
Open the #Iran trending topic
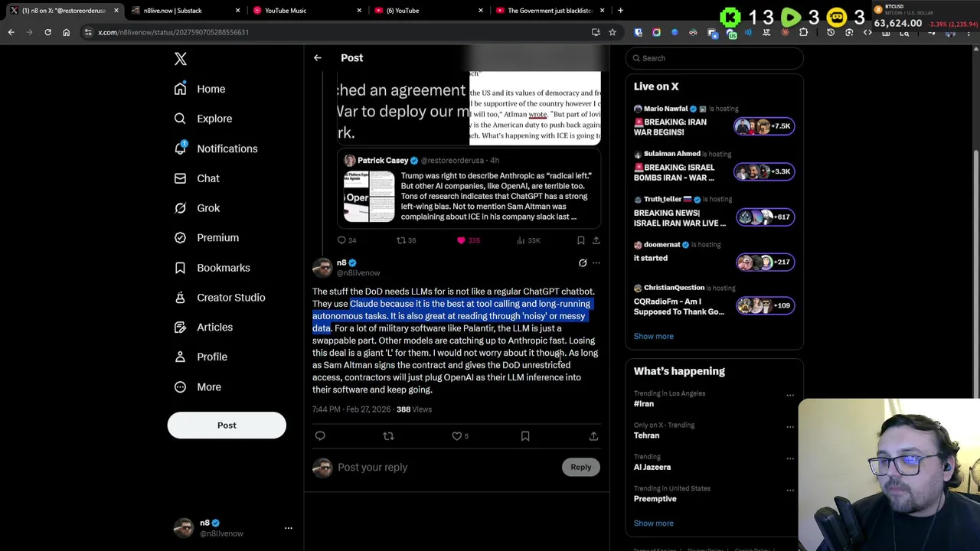pos(644,404)
